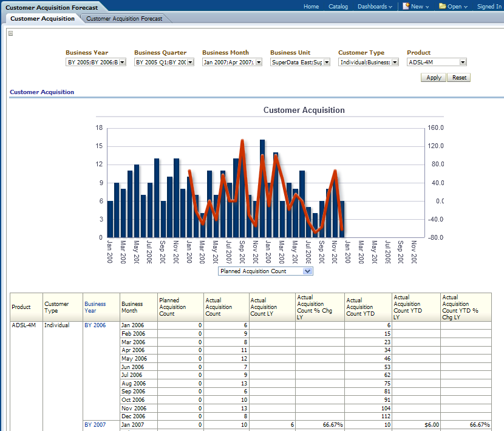Click the Business Quarter prompt label
Viewport: 504px width, 431px height.
pos(160,53)
